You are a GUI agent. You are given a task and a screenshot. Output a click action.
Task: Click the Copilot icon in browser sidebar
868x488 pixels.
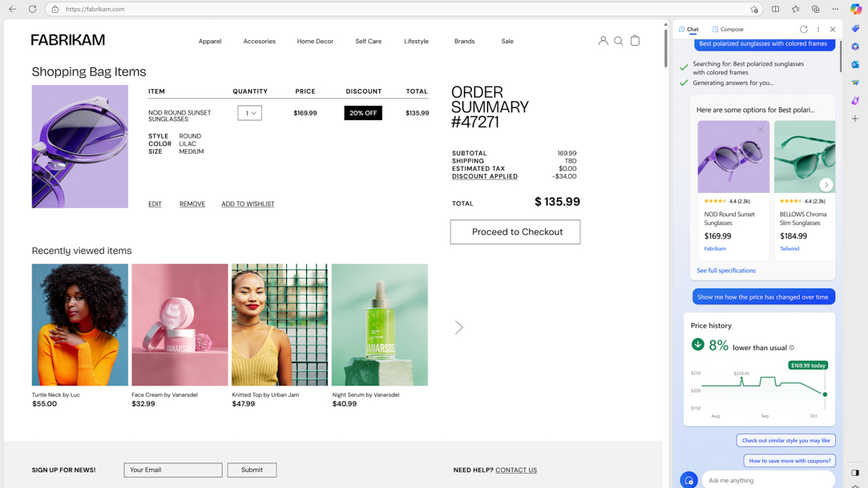click(855, 10)
